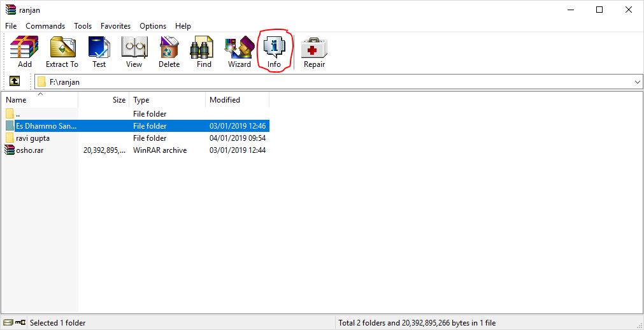Minimize the ranjan window
The width and height of the screenshot is (644, 330).
570,10
